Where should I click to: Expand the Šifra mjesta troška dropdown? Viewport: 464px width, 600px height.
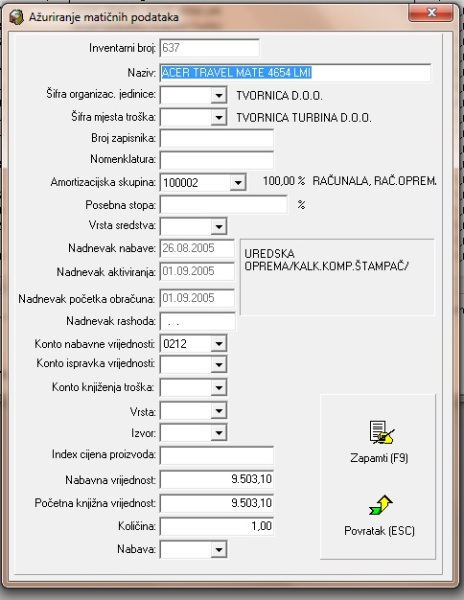[x=219, y=117]
